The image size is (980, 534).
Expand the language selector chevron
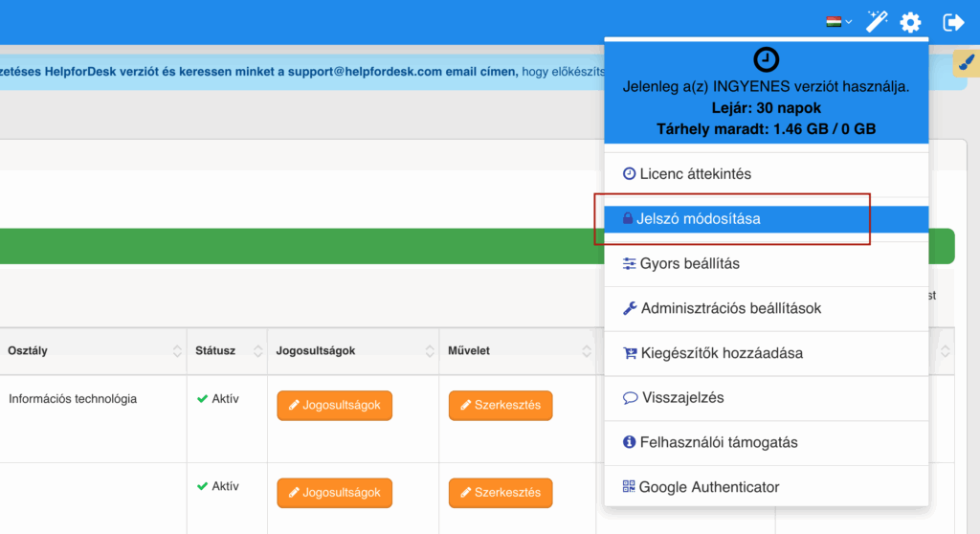pyautogui.click(x=849, y=22)
